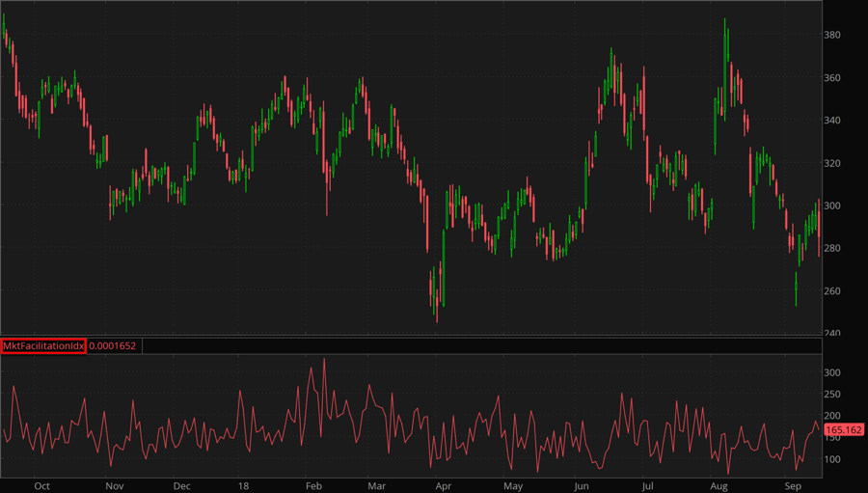Click the 165.162 current value bubble
This screenshot has width=868, height=493.
845,430
